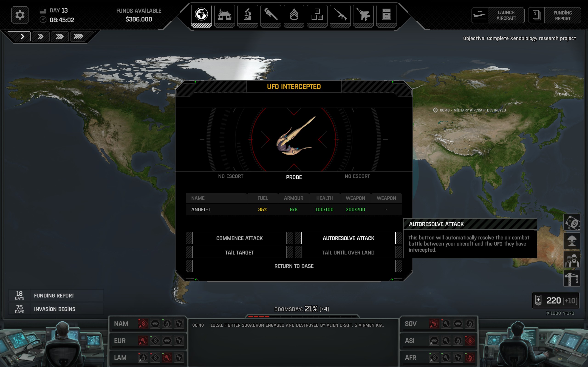
Task: Set game speed to single arrow
Action: (x=22, y=37)
